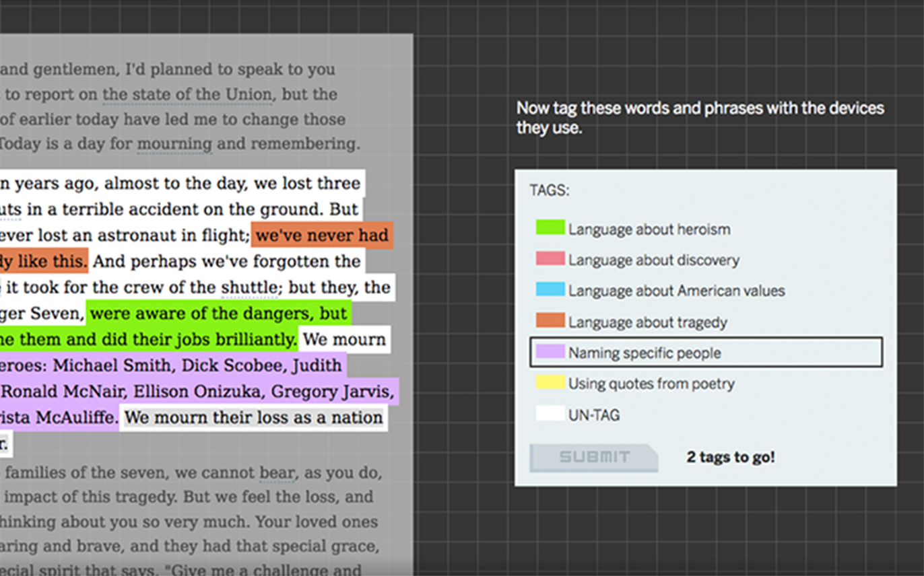Screen dimensions: 924x576
Task: Click the green heroism color swatch
Action: 550,227
